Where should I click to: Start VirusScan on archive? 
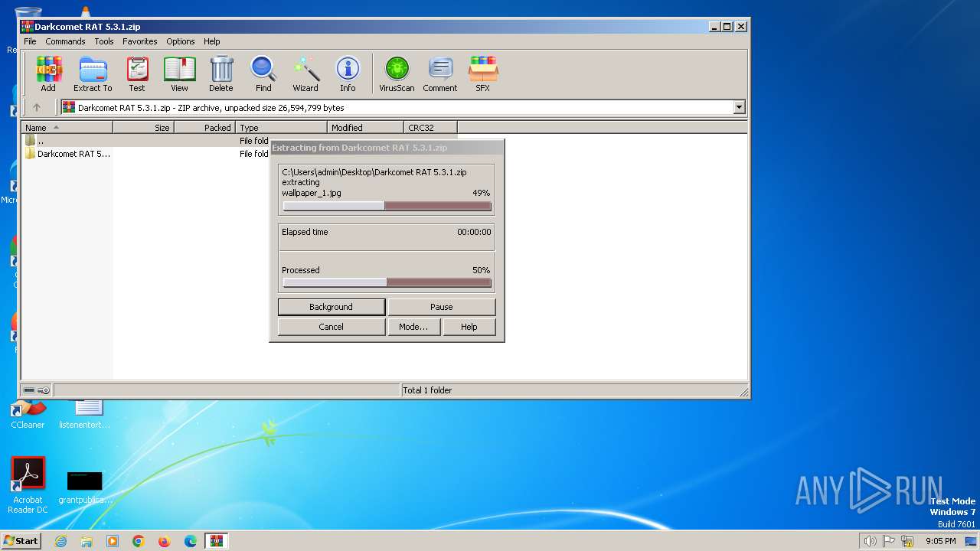coord(397,73)
